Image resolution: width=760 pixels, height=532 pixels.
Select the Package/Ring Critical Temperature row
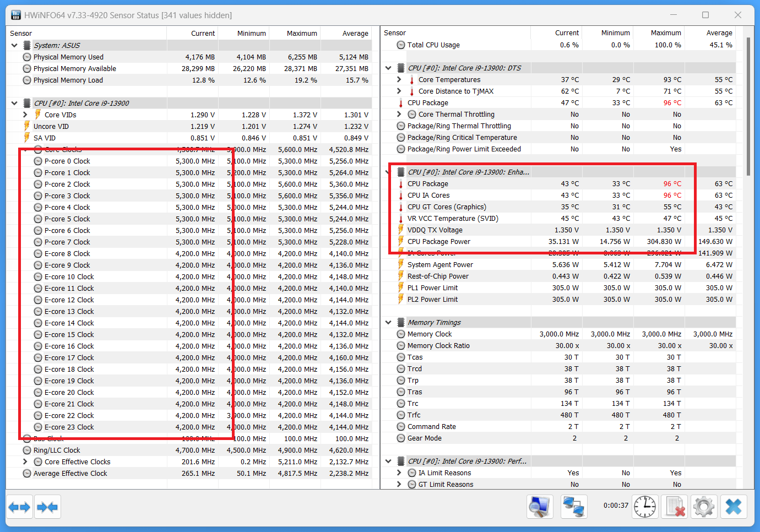558,138
